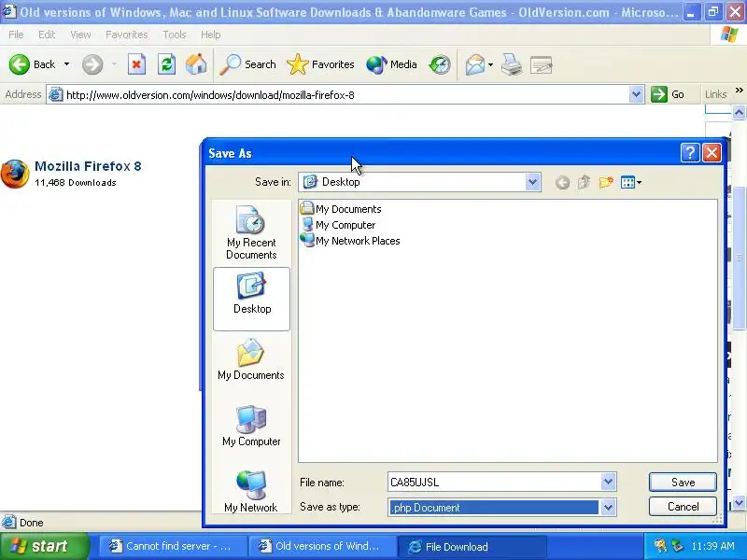
Task: Go to the Home page icon
Action: (x=196, y=64)
